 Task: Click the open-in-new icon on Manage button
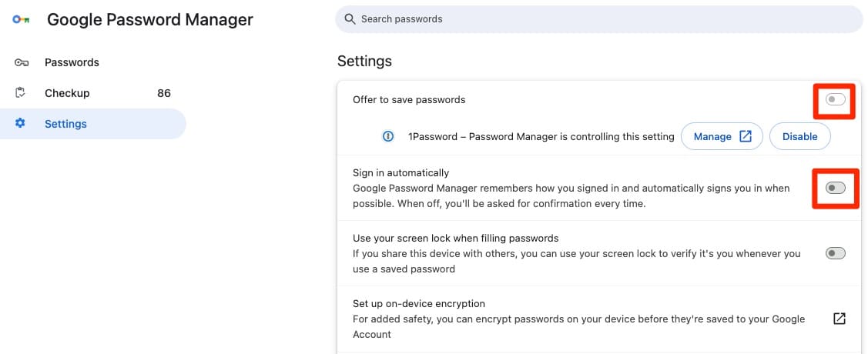pos(746,136)
